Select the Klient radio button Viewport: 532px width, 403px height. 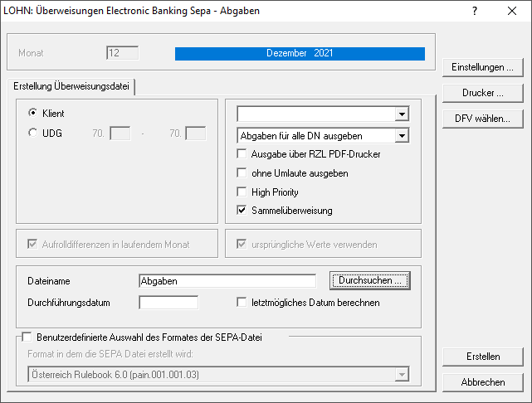click(x=33, y=113)
